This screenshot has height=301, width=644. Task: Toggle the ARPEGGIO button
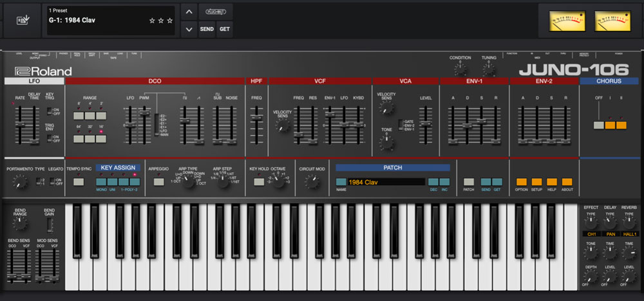[158, 182]
